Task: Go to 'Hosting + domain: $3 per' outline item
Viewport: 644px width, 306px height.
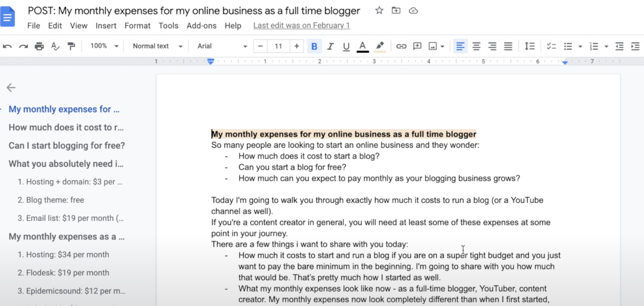Action: point(70,182)
